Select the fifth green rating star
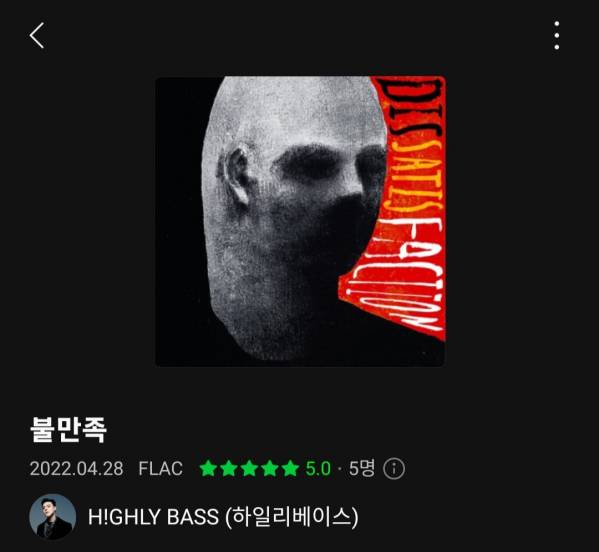The image size is (599, 552). point(290,468)
